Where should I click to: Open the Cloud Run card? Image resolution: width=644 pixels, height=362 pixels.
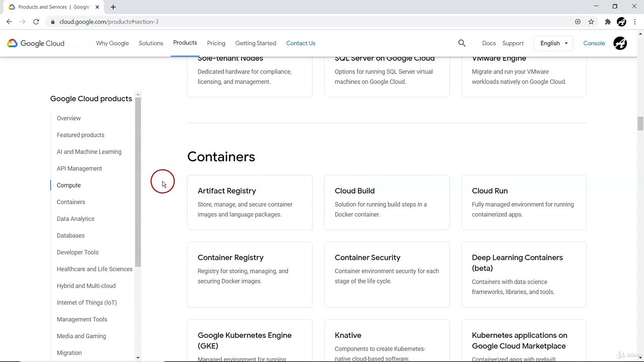pos(524,203)
